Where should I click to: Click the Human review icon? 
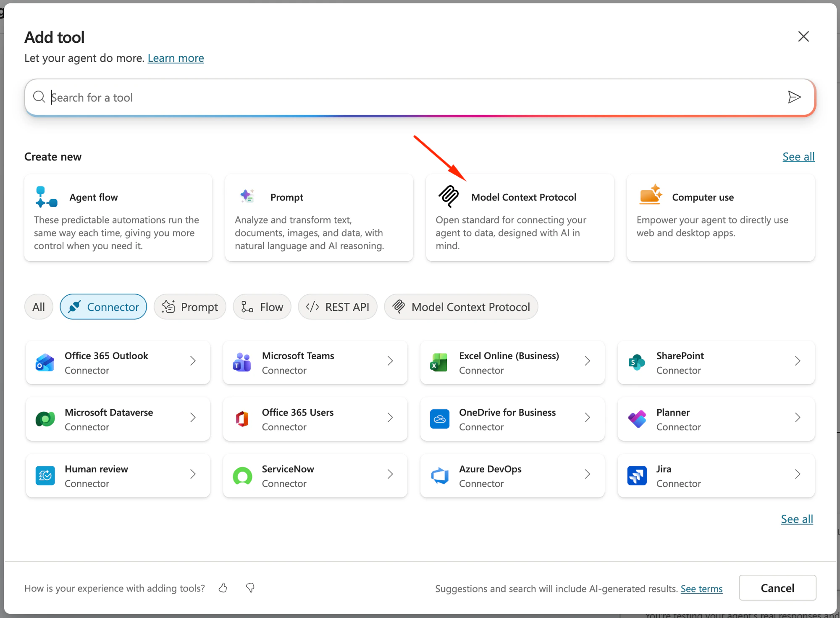[45, 476]
